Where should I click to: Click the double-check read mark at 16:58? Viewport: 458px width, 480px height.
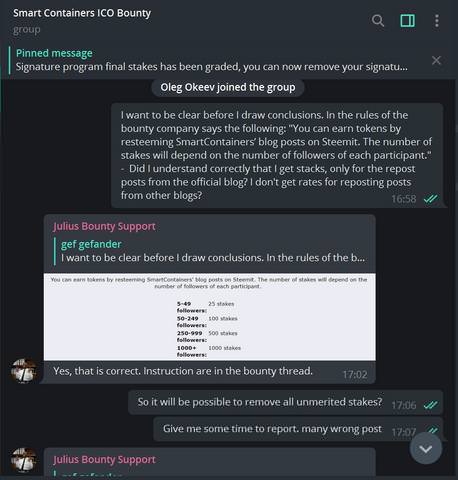click(x=431, y=199)
